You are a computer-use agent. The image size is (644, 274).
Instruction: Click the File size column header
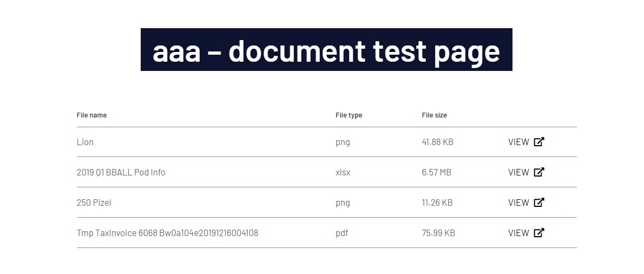click(x=434, y=115)
